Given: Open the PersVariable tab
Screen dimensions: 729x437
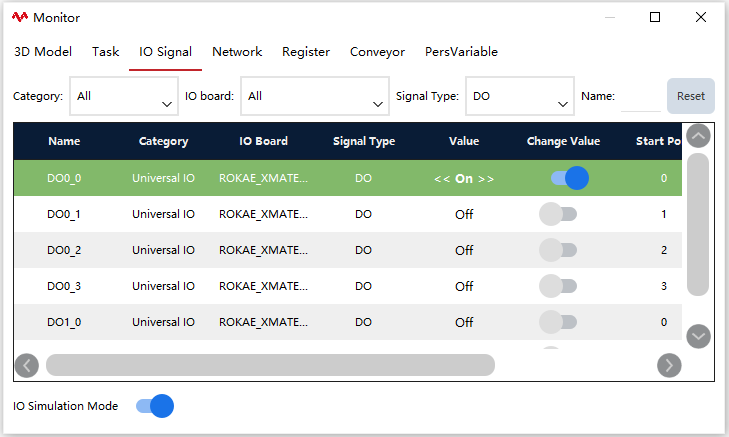Looking at the screenshot, I should [x=461, y=52].
